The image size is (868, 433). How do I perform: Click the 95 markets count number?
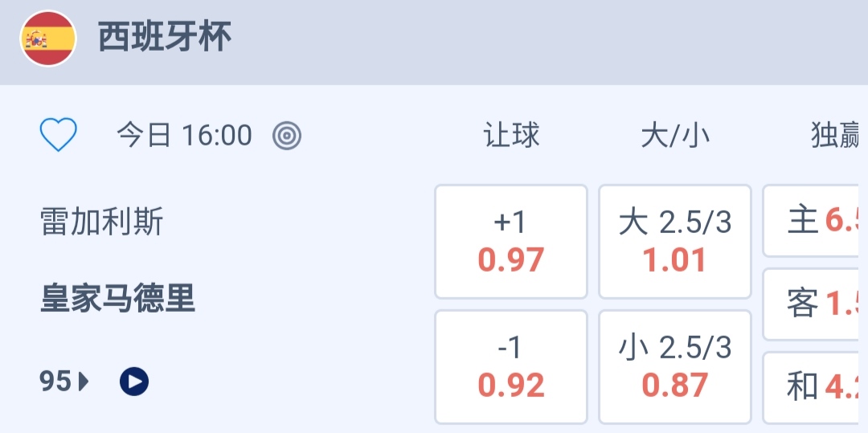tap(55, 382)
